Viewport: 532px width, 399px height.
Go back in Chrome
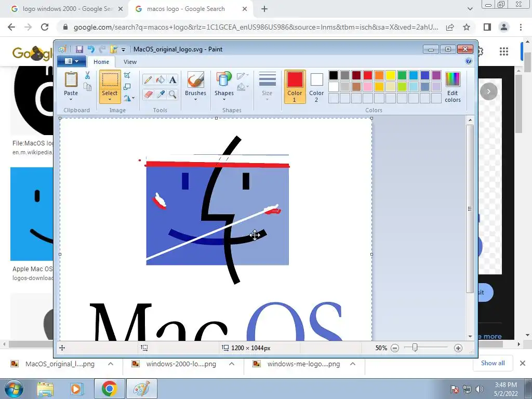[x=11, y=27]
